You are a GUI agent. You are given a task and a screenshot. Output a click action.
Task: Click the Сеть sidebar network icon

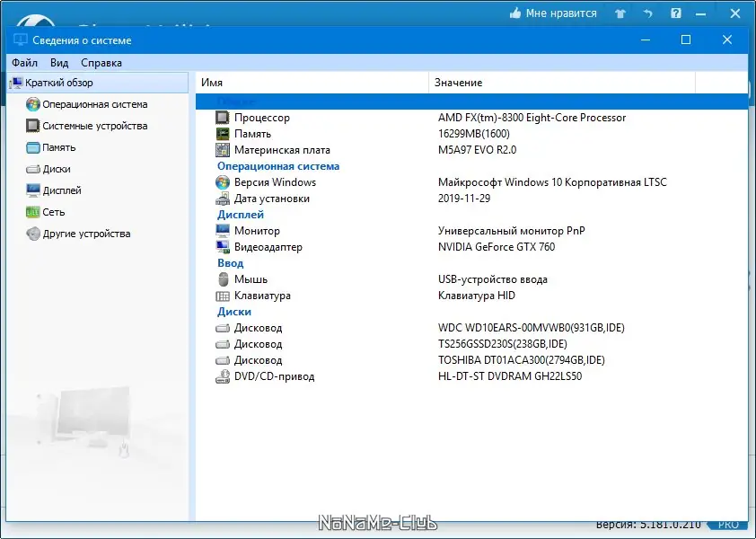tap(33, 212)
